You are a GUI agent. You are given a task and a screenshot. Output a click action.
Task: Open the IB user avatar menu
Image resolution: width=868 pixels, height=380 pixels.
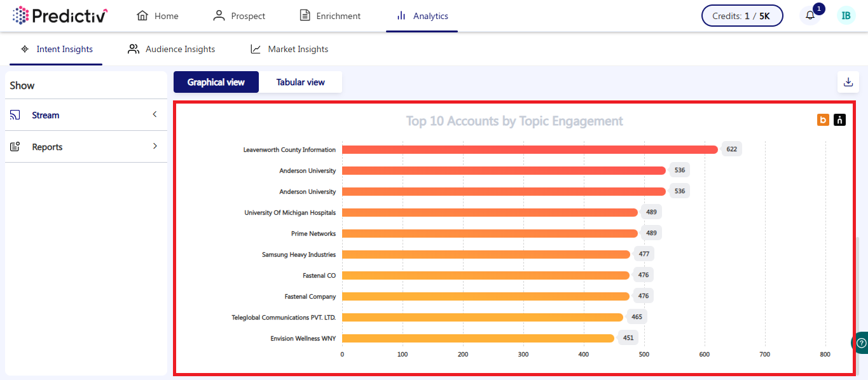(846, 16)
